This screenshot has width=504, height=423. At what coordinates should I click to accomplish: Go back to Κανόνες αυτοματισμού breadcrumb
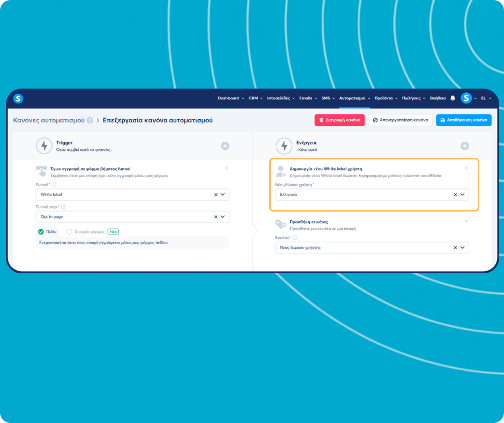pos(49,120)
